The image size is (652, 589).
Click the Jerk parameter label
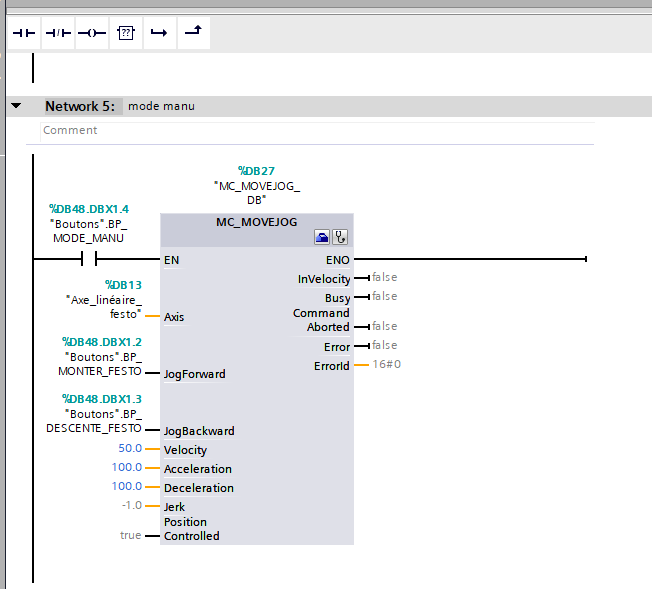174,507
